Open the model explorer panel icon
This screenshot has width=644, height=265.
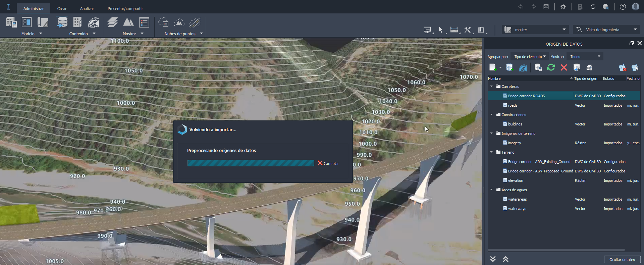pos(27,22)
